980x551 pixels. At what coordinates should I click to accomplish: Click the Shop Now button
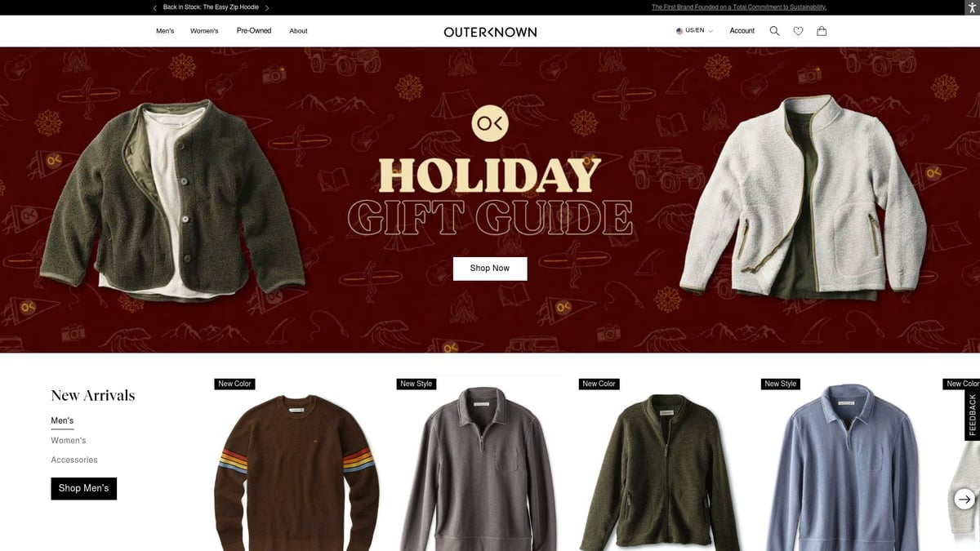point(490,269)
